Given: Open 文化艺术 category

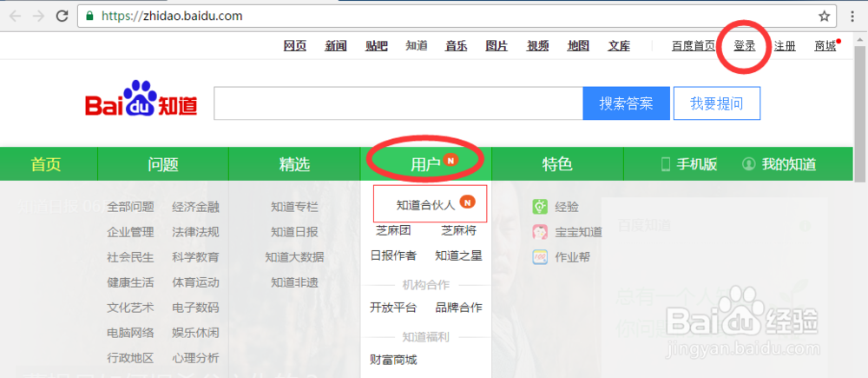Looking at the screenshot, I should point(131,308).
